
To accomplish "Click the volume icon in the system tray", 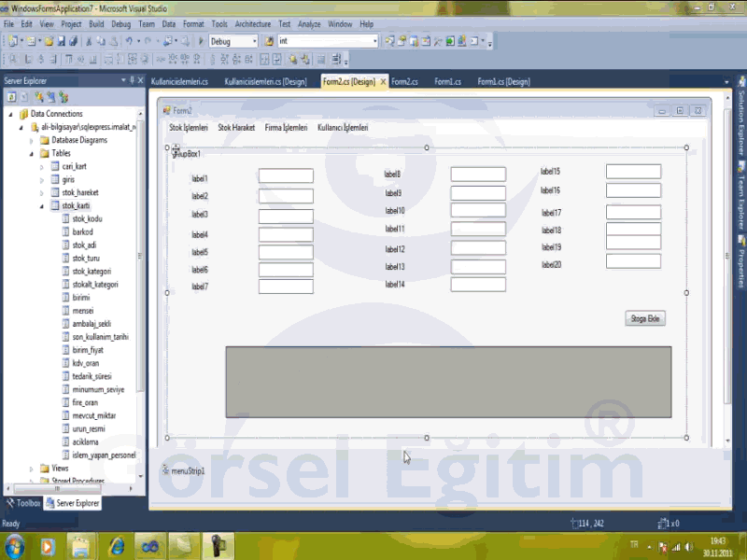I will tap(689, 547).
